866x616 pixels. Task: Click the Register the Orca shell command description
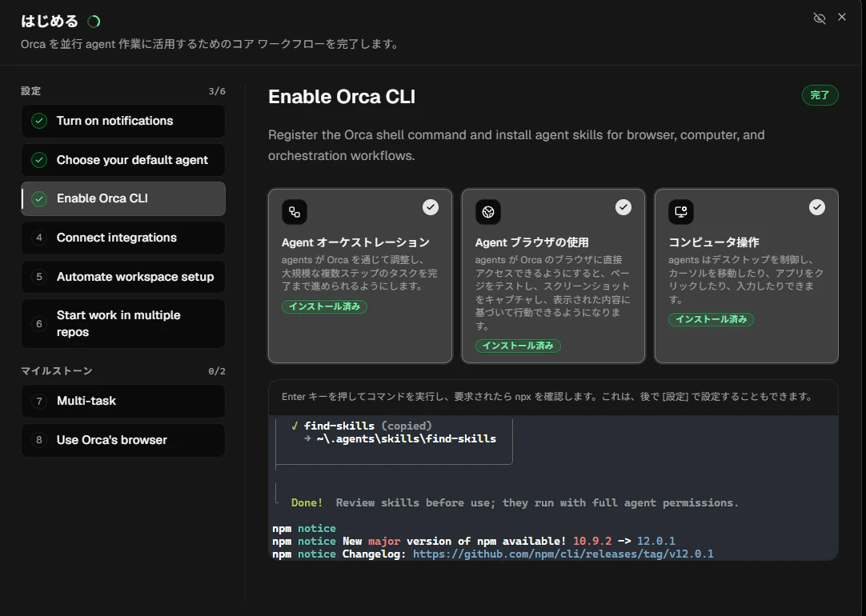(516, 145)
